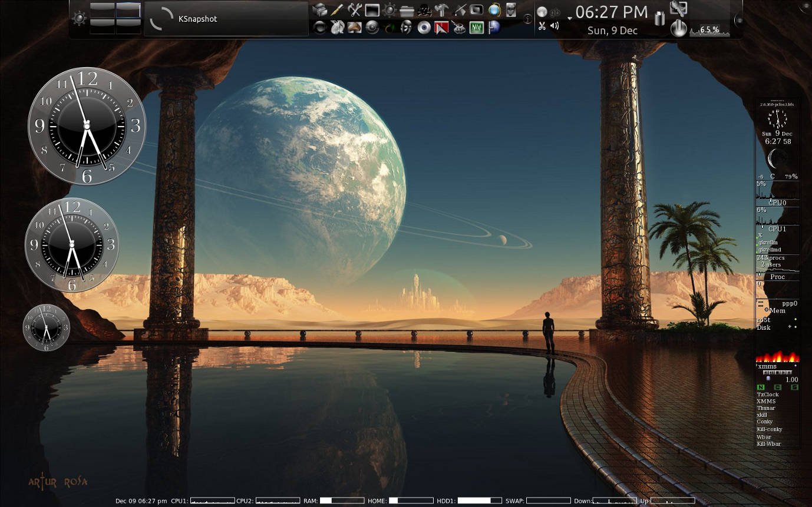The height and width of the screenshot is (507, 812).
Task: Expand the hidden system tray arrow
Action: click(570, 19)
